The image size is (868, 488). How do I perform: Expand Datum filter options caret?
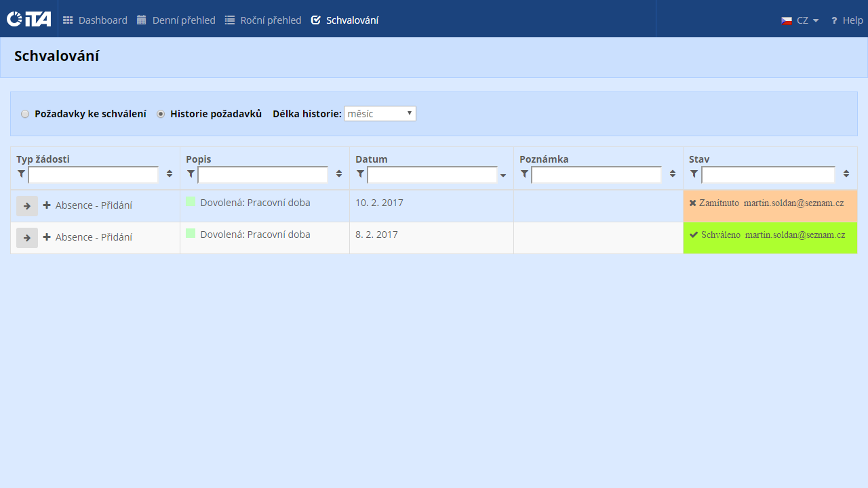point(503,176)
